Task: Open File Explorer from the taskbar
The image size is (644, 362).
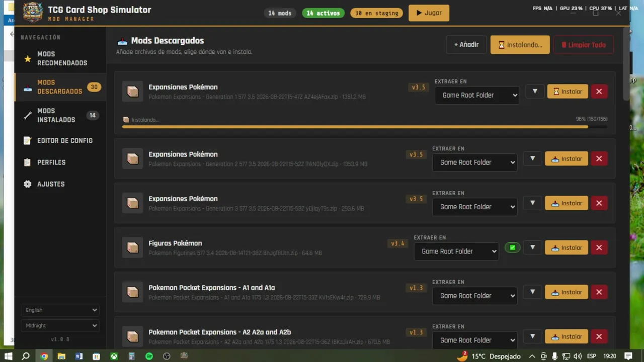Action: (61, 356)
